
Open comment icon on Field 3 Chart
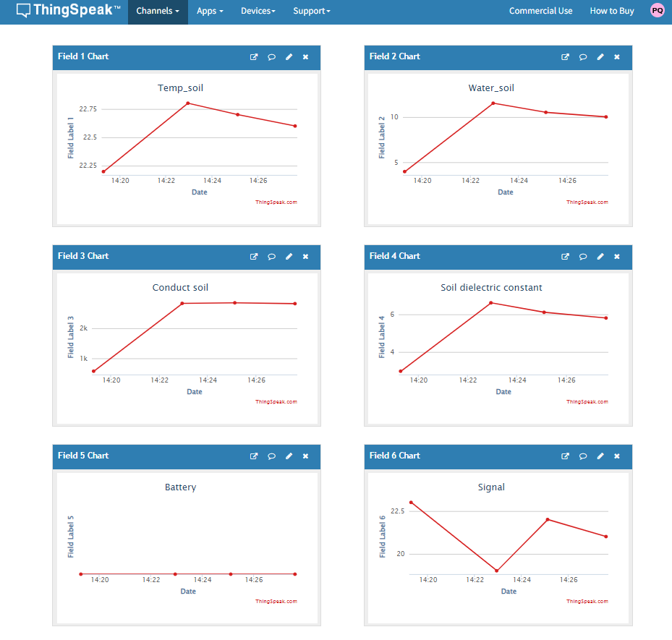coord(271,257)
